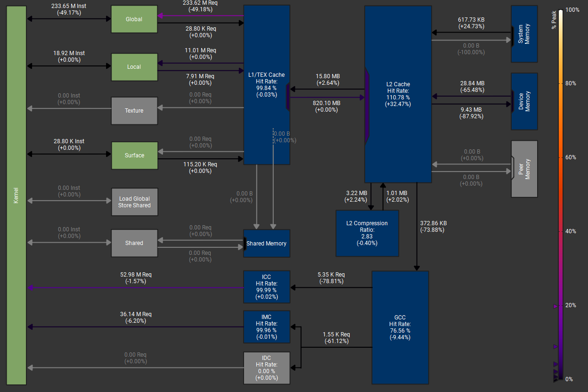Select the Kernel block in the diagram

click(16, 196)
